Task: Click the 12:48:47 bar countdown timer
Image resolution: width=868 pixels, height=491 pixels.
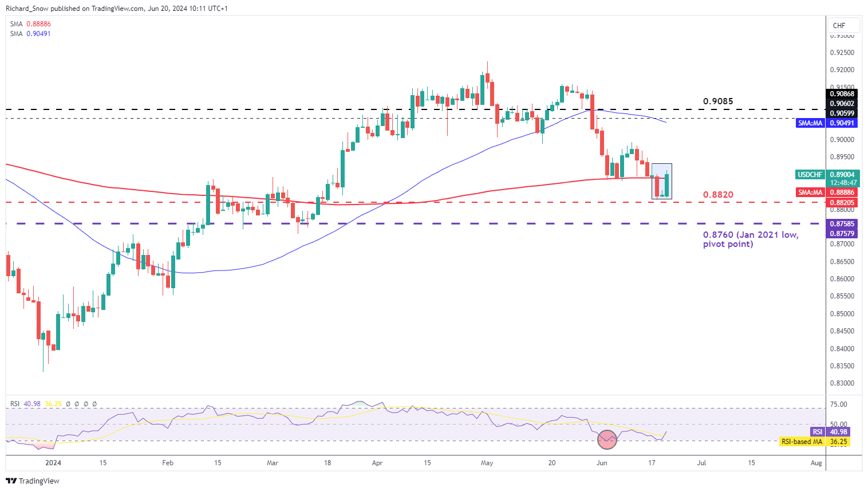Action: 843,183
